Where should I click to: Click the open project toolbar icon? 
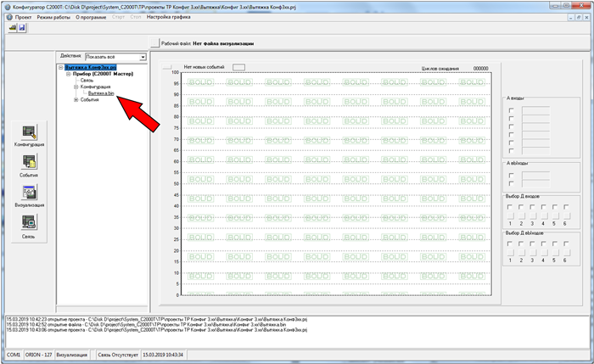click(12, 28)
